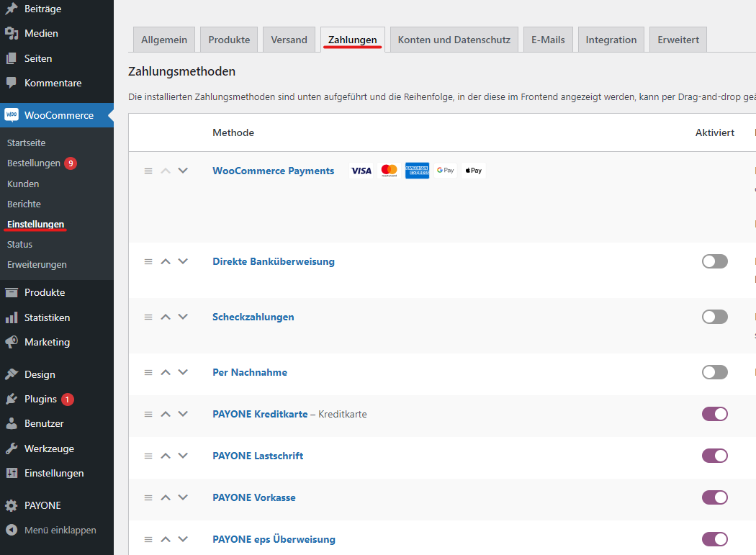Click the Google Pay logo
This screenshot has height=555, width=756.
(446, 171)
